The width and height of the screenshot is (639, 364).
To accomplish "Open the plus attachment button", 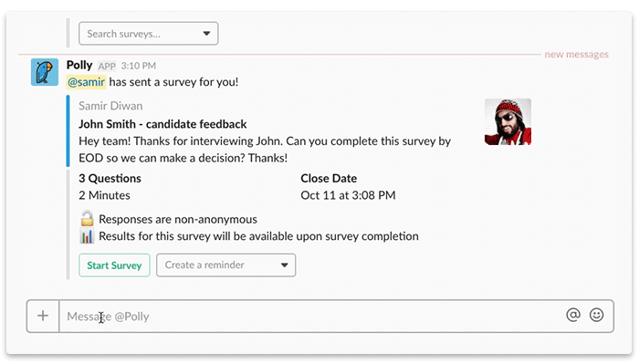I will pos(43,316).
